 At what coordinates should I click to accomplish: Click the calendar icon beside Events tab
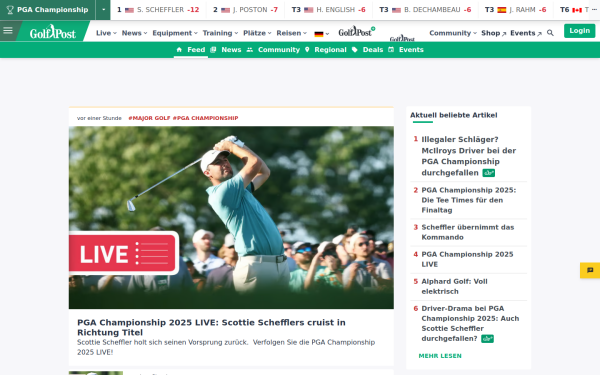click(x=391, y=50)
